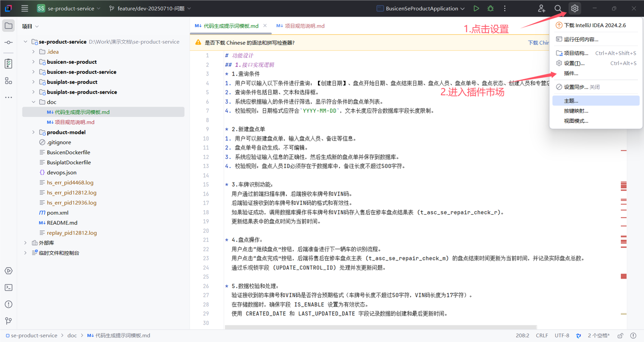644x342 pixels.
Task: Open the Git tool window icon
Action: click(x=9, y=321)
